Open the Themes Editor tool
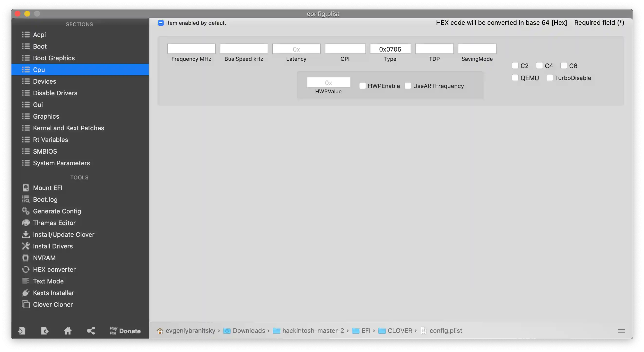This screenshot has height=352, width=644. pyautogui.click(x=54, y=223)
